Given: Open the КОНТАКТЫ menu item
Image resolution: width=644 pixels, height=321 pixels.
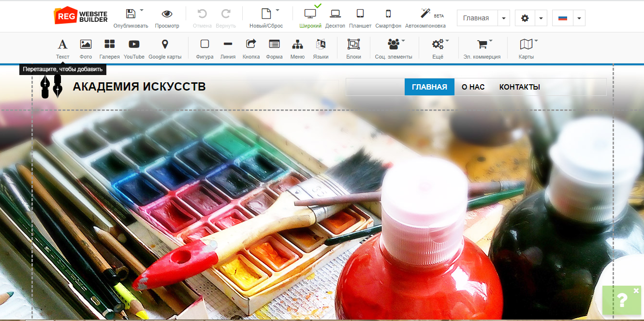Looking at the screenshot, I should coord(519,87).
